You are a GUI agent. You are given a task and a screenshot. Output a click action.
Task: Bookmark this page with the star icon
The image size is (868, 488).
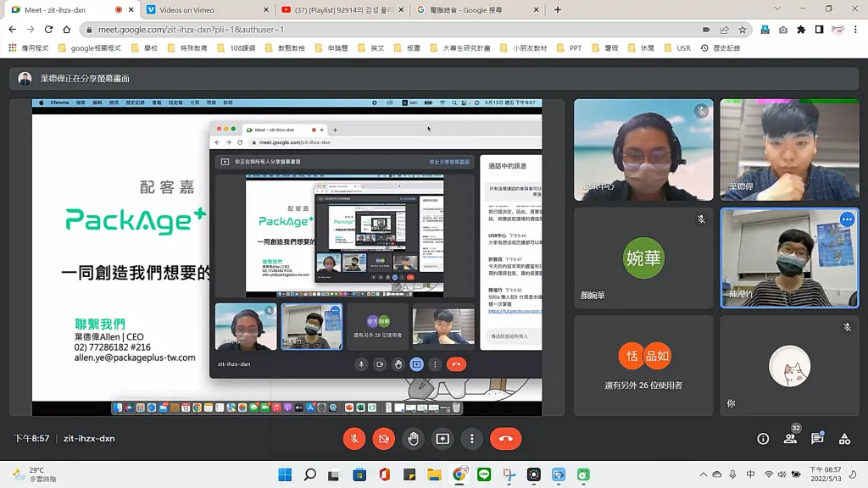pos(743,29)
